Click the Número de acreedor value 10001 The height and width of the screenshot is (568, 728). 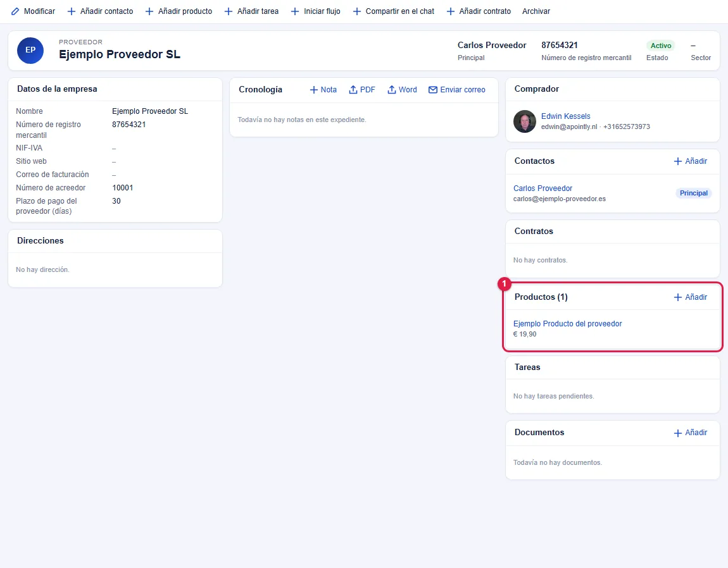[123, 187]
